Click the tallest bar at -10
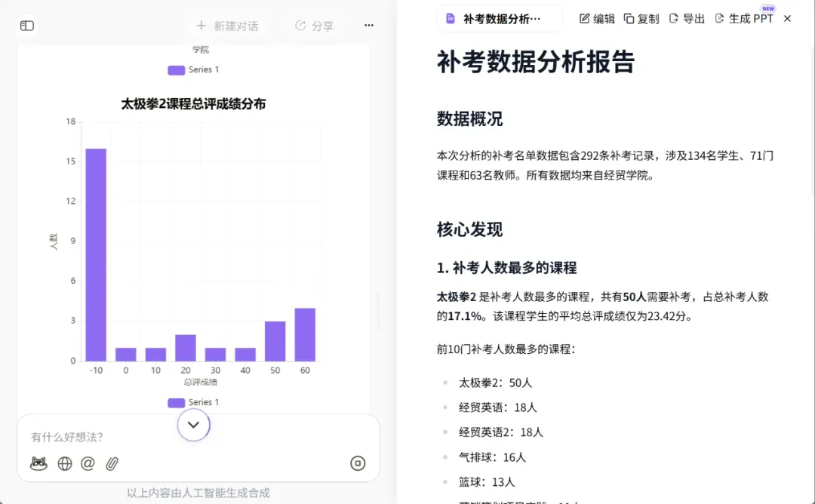Screen dimensions: 815x504 96,254
